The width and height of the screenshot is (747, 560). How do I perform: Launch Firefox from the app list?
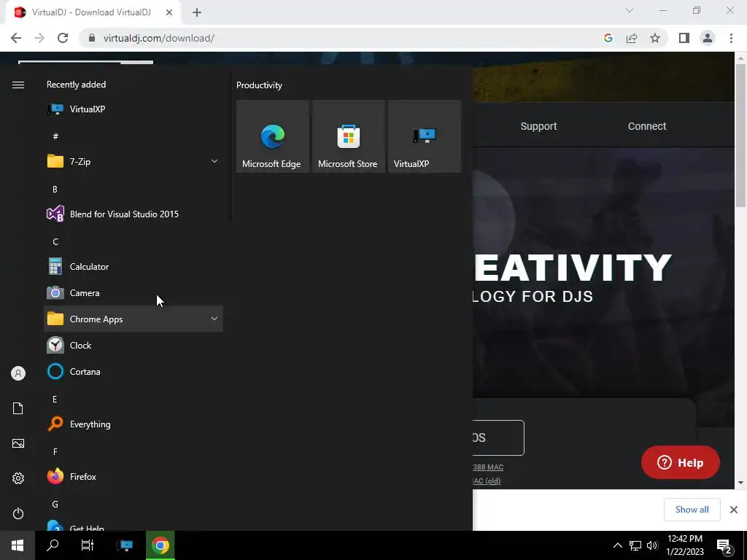133,477
